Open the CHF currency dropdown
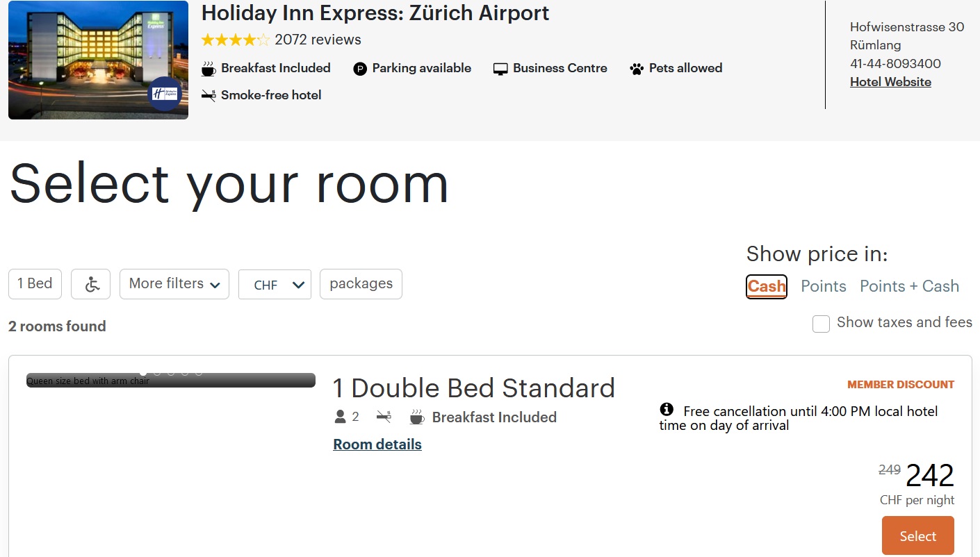 tap(275, 285)
